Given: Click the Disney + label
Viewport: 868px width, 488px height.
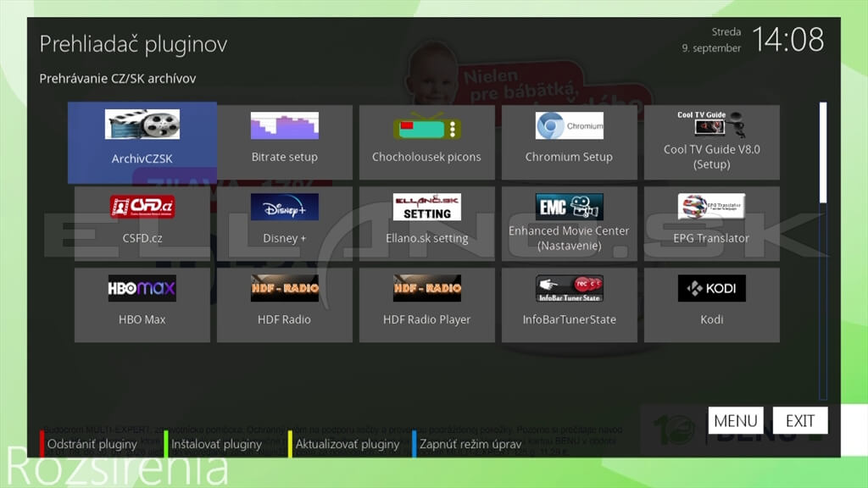Looking at the screenshot, I should tap(285, 238).
